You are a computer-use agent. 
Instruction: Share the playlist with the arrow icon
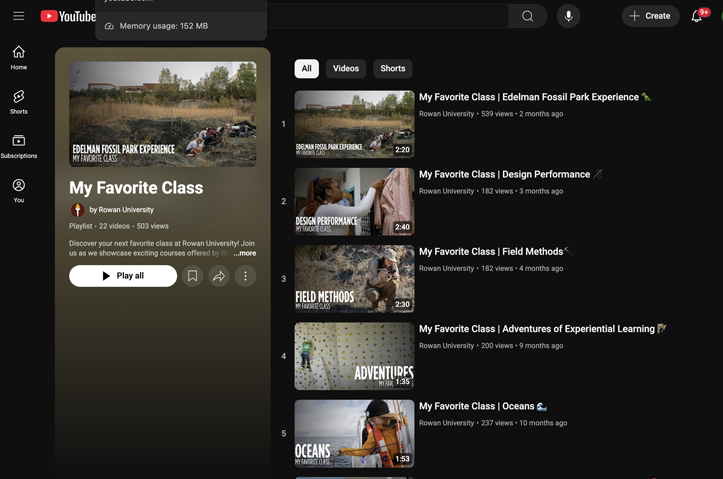[x=219, y=276]
